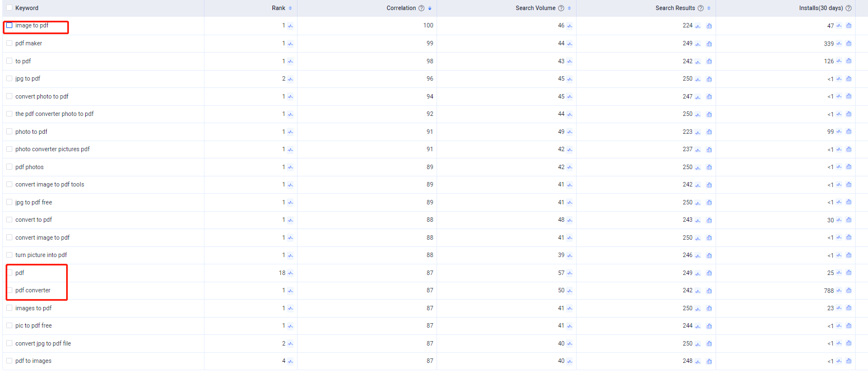The height and width of the screenshot is (373, 868).
Task: Sort table using Search Volume sort arrows
Action: point(569,8)
